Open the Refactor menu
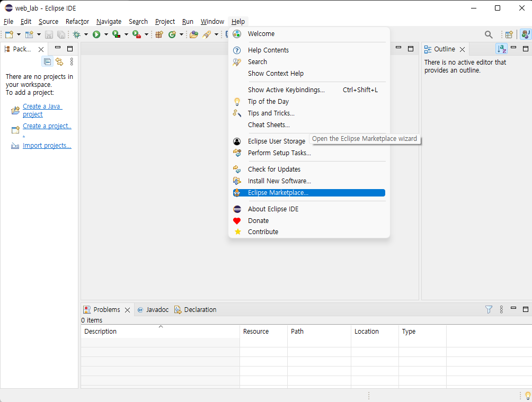532x402 pixels. 77,21
